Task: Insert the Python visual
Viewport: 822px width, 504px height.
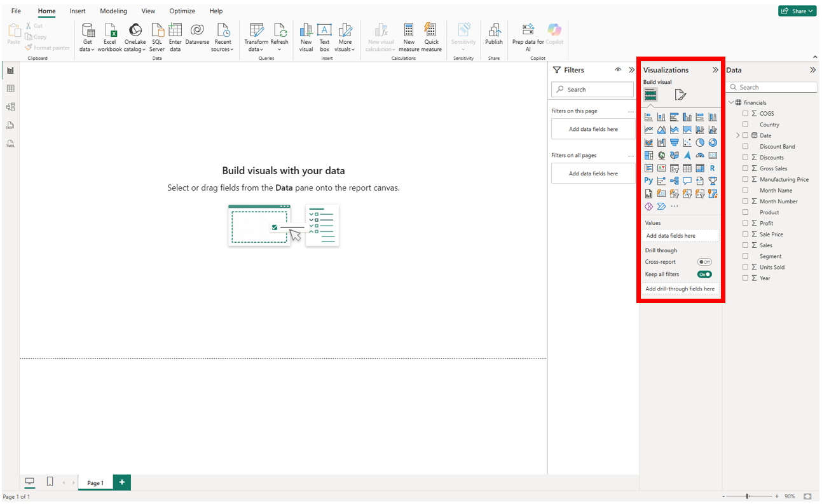Action: [648, 181]
